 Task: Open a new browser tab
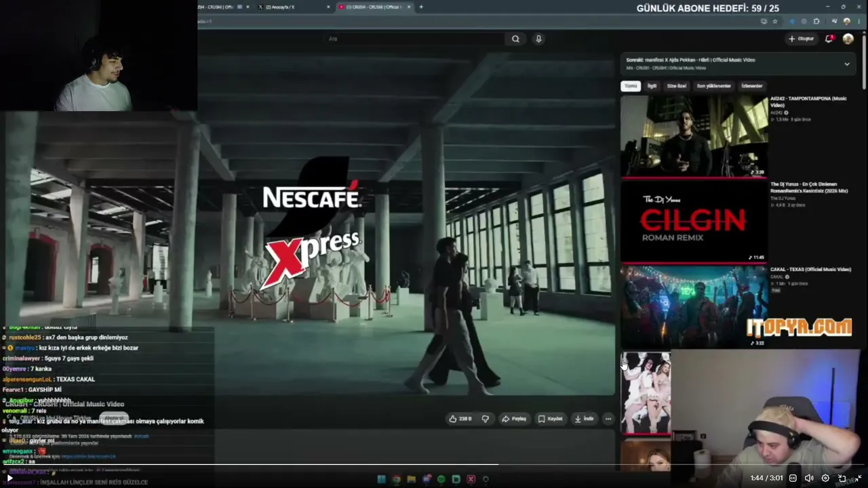[421, 7]
